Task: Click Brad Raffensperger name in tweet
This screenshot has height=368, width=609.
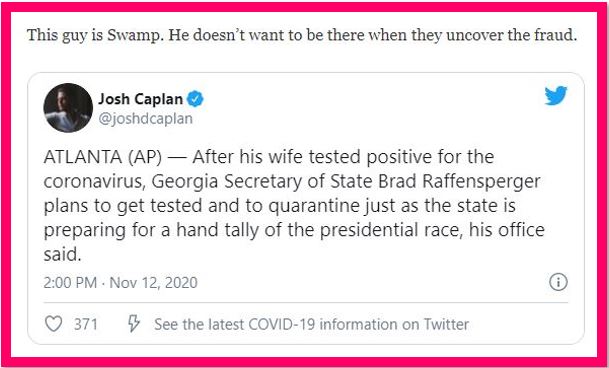Action: pyautogui.click(x=459, y=182)
